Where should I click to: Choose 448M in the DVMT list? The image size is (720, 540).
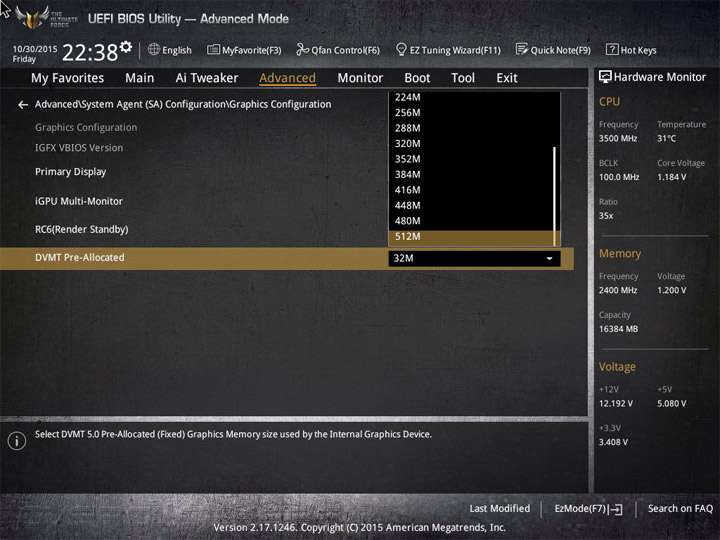coord(471,205)
